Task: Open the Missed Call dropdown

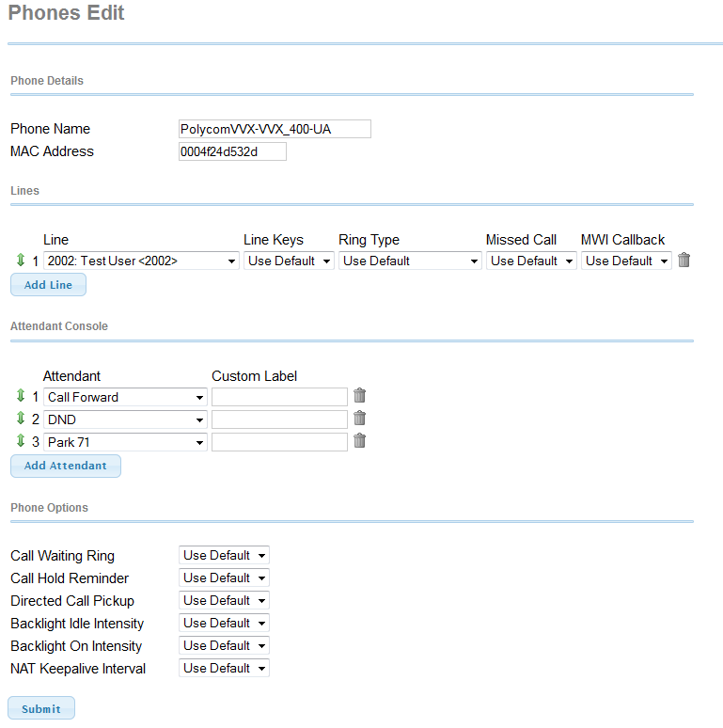Action: (531, 261)
